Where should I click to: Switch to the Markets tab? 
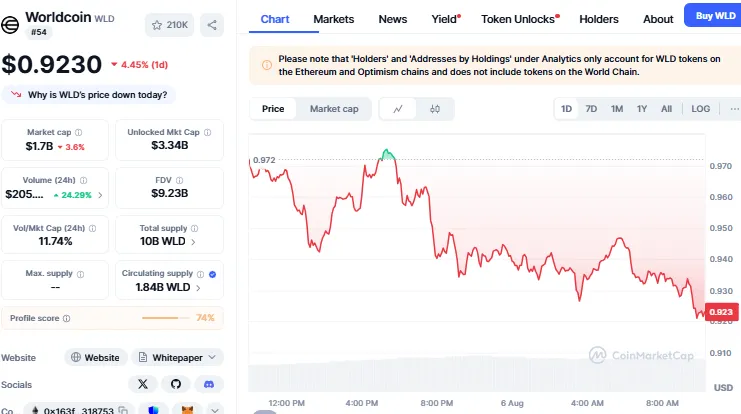(x=333, y=19)
